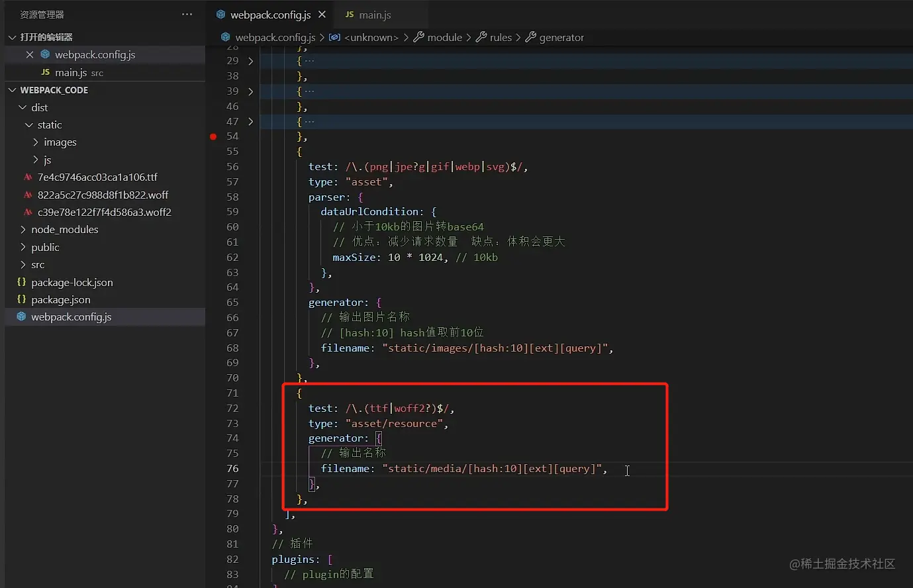Image resolution: width=913 pixels, height=588 pixels.
Task: Select the webpack.config.js editor tab
Action: 271,15
